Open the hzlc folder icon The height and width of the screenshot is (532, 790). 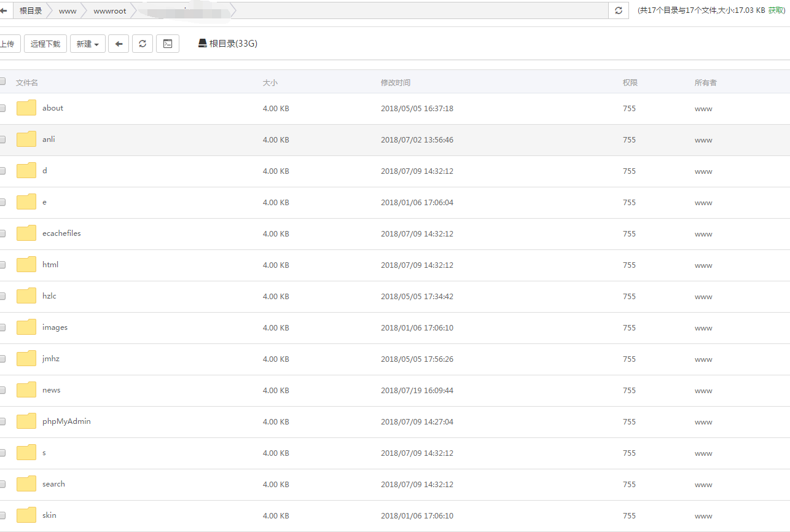click(26, 296)
